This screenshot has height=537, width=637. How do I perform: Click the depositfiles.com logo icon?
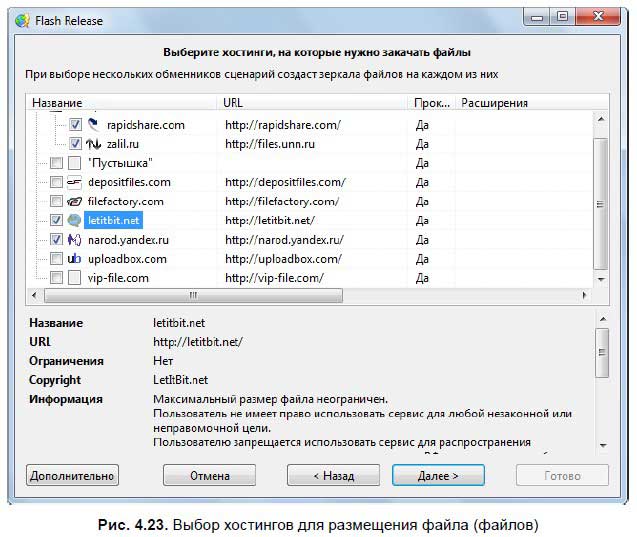click(x=74, y=182)
